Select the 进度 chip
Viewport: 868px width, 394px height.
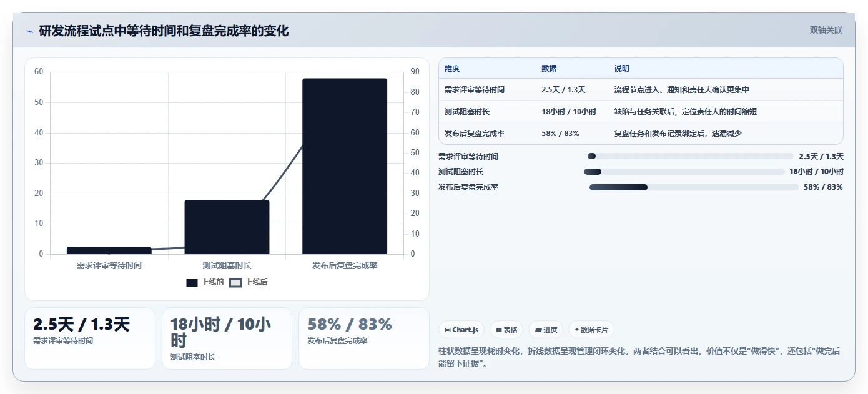click(x=546, y=330)
